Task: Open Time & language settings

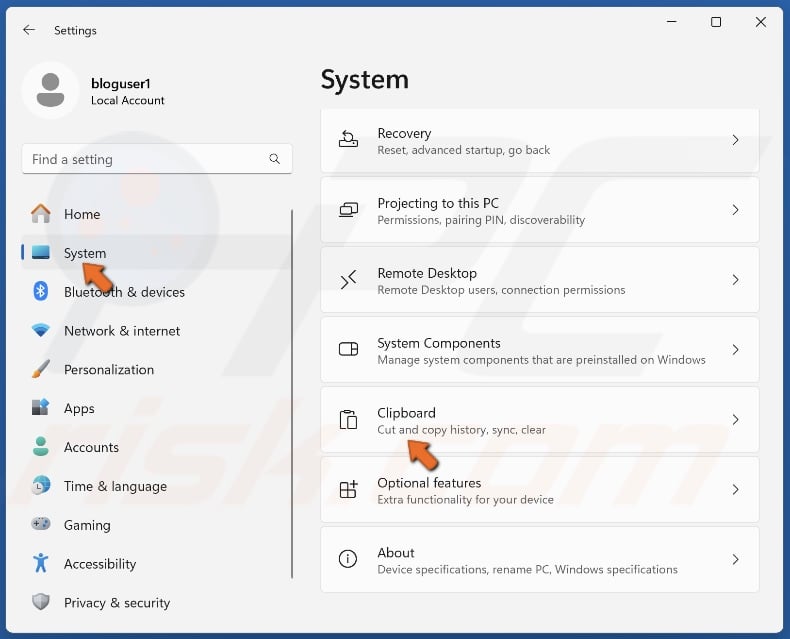Action: click(155, 486)
